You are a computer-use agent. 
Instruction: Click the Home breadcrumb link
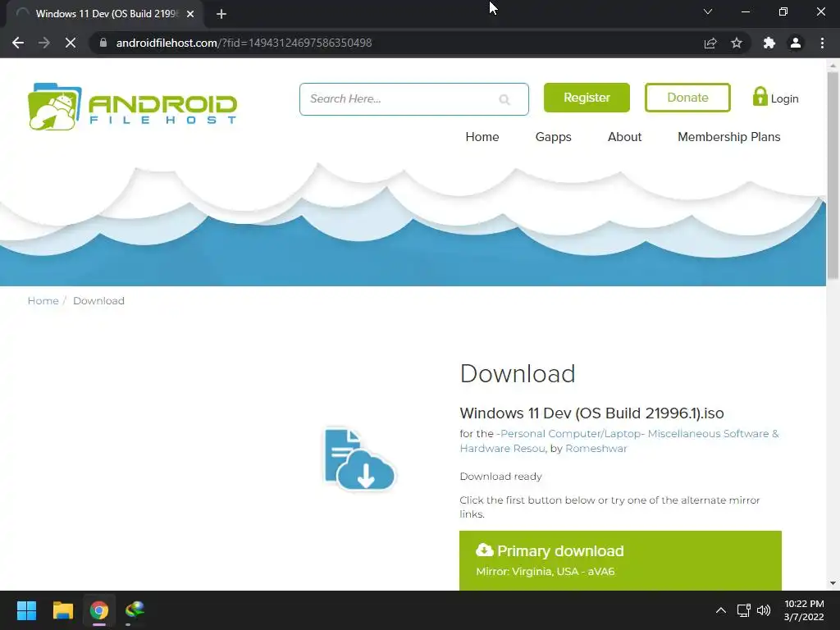[43, 301]
